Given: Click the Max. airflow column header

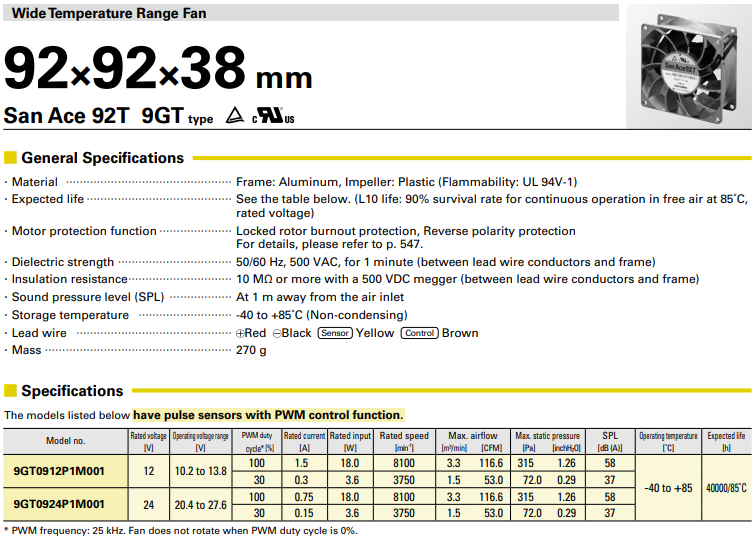Looking at the screenshot, I should click(473, 436).
